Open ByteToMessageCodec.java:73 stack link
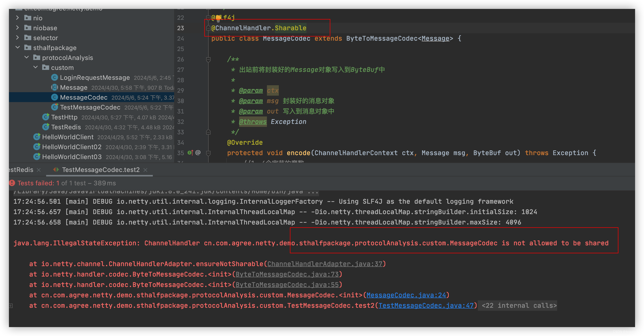644x336 pixels. coord(287,274)
